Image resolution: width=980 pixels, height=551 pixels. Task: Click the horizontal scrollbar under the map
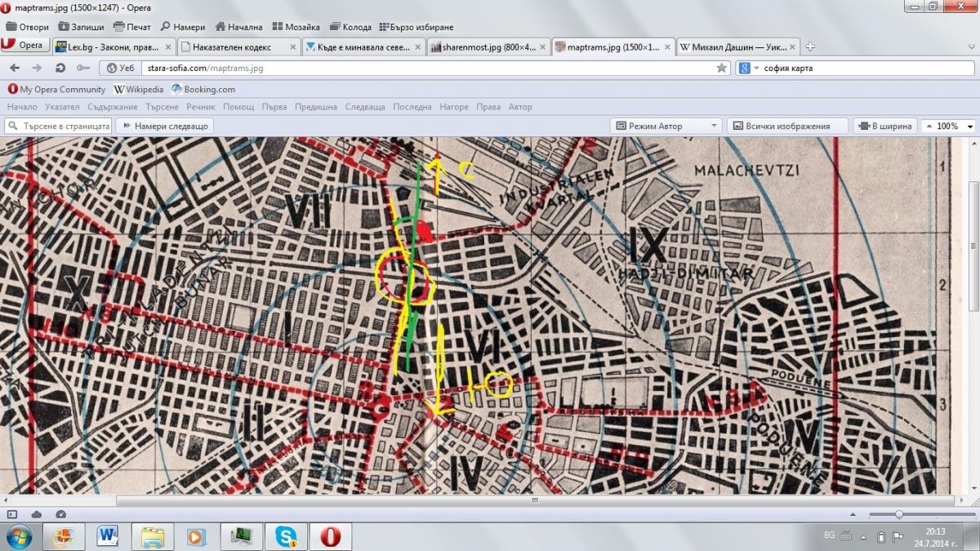(x=536, y=500)
